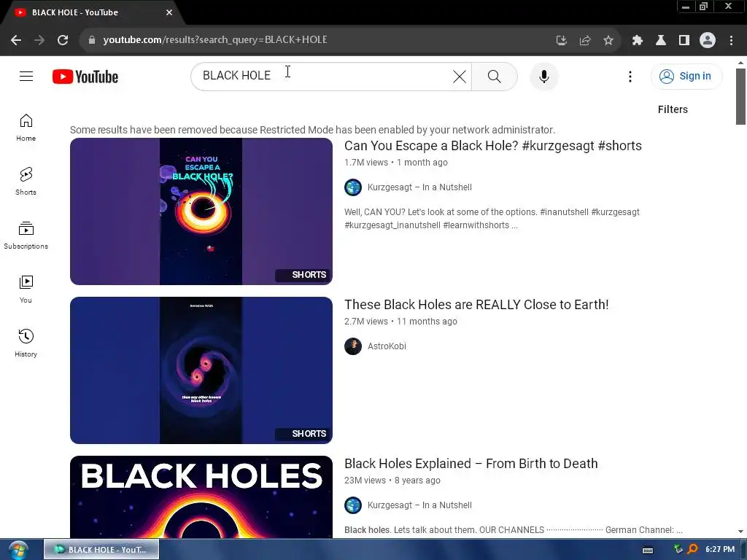Open the Chrome three-dot menu
747x560 pixels.
pos(731,41)
